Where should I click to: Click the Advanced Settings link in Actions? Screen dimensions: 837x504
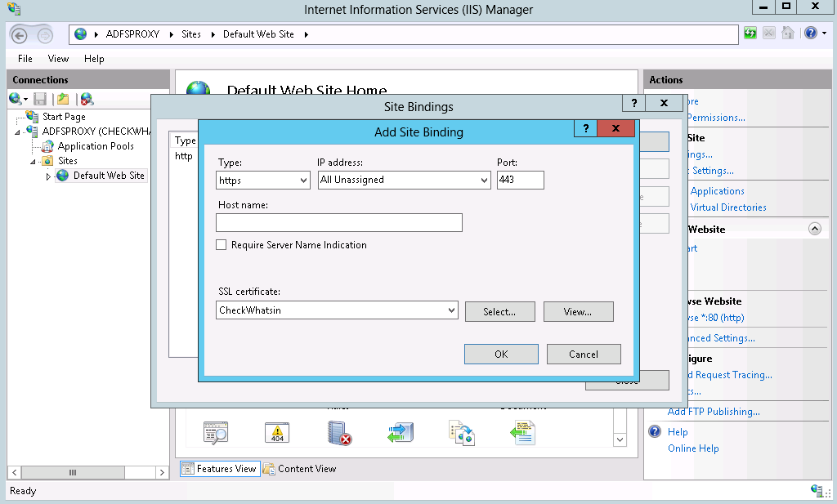click(x=721, y=338)
